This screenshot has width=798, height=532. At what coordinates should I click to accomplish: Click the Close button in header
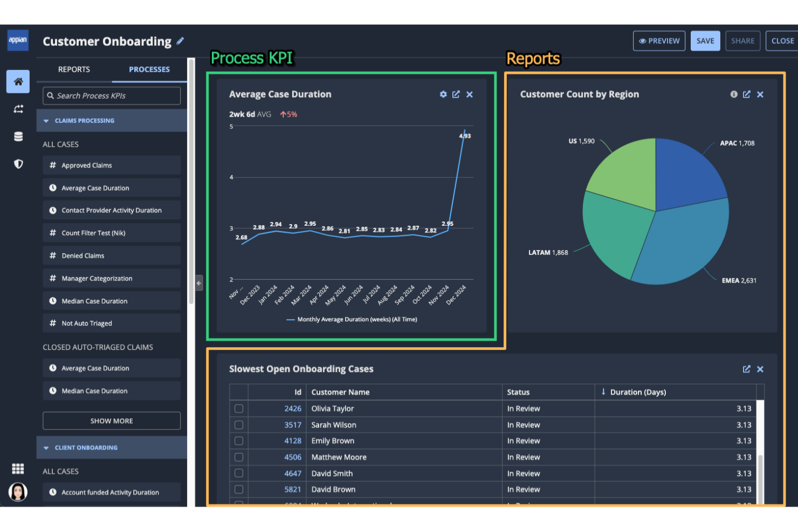[782, 41]
